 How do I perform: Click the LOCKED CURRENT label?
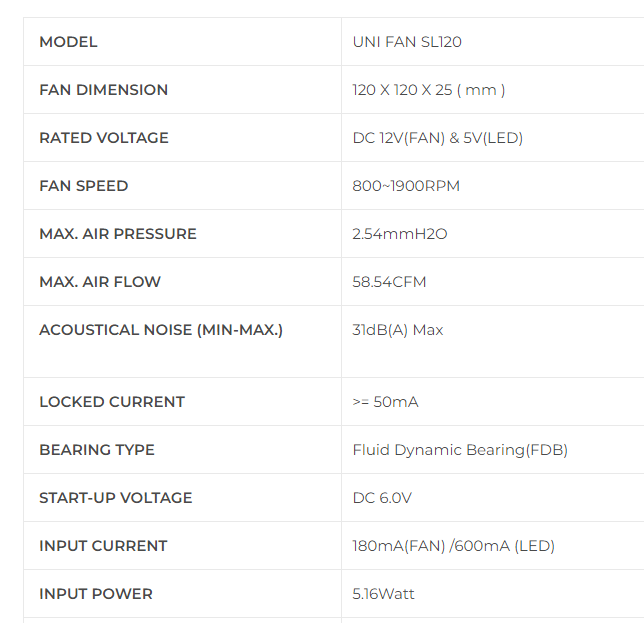point(111,402)
